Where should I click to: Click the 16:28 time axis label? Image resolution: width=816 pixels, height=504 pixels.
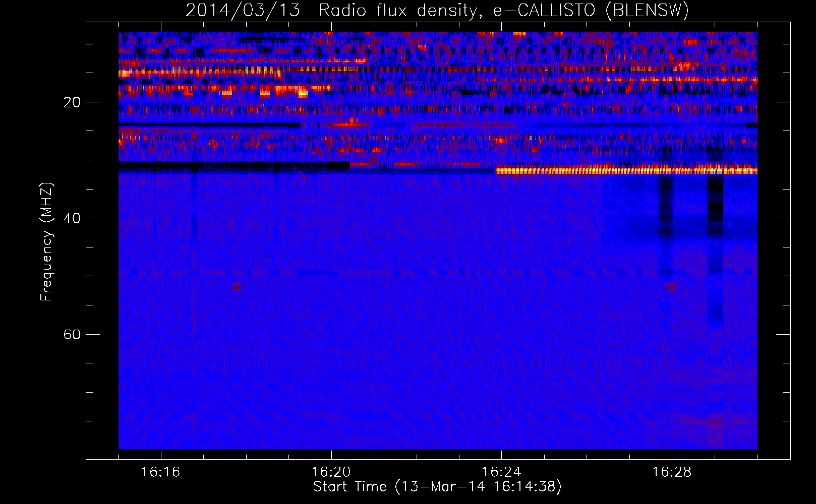(672, 472)
